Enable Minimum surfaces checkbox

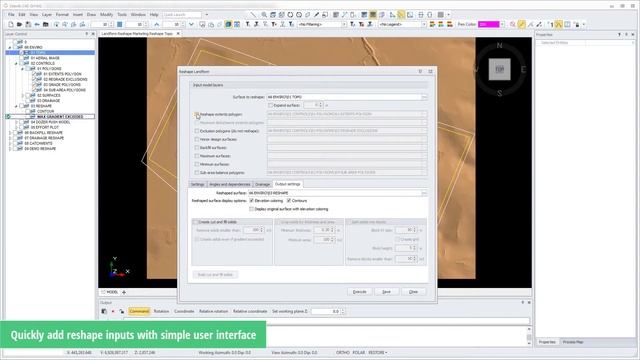pyautogui.click(x=197, y=164)
